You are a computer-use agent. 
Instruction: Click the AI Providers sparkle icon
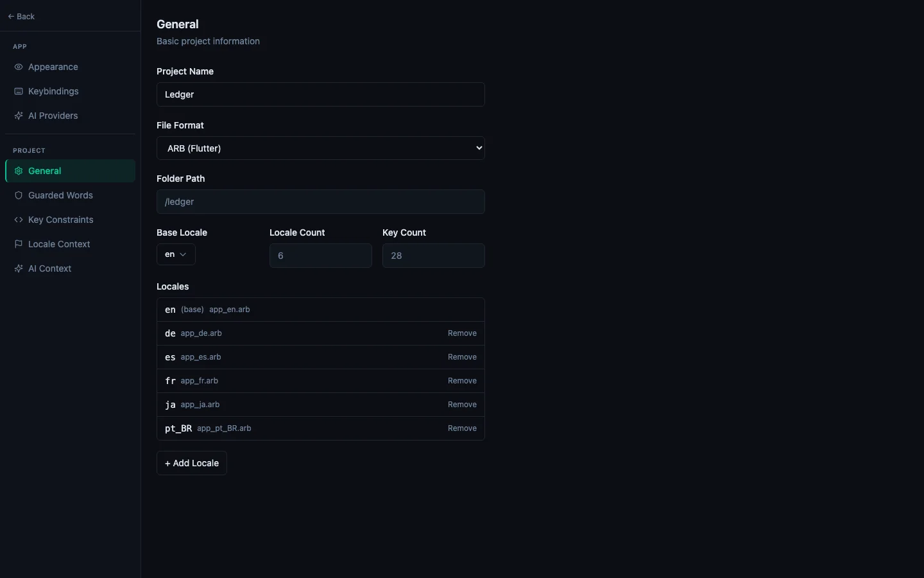click(x=19, y=116)
